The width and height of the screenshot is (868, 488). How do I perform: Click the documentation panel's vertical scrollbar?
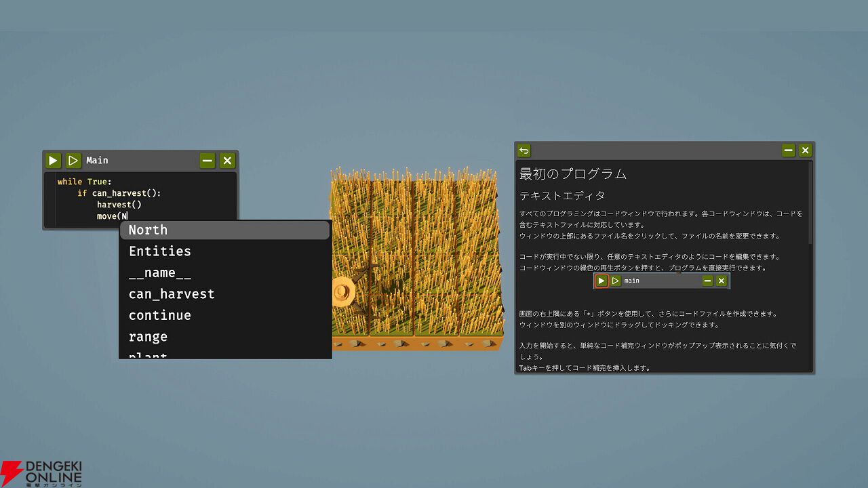(x=810, y=203)
